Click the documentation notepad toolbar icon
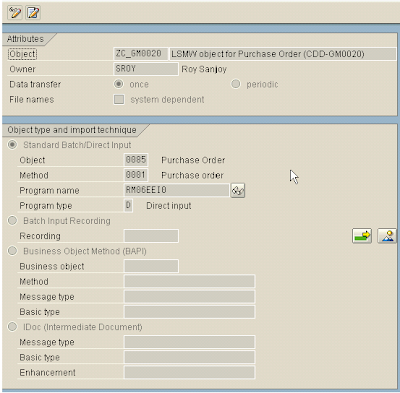This screenshot has width=400, height=393. click(x=33, y=13)
